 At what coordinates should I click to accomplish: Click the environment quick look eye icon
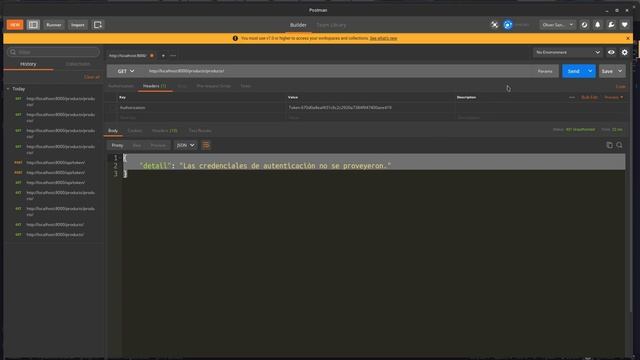coord(611,52)
